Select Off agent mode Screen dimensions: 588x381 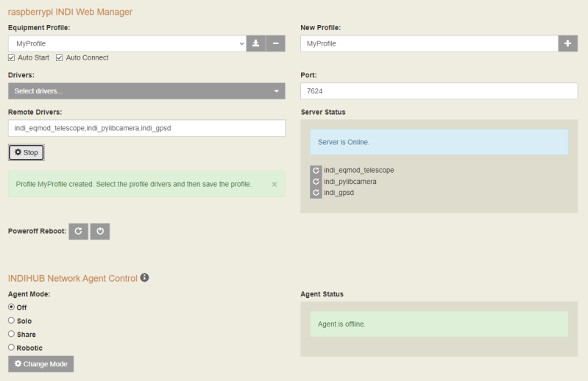coord(12,307)
